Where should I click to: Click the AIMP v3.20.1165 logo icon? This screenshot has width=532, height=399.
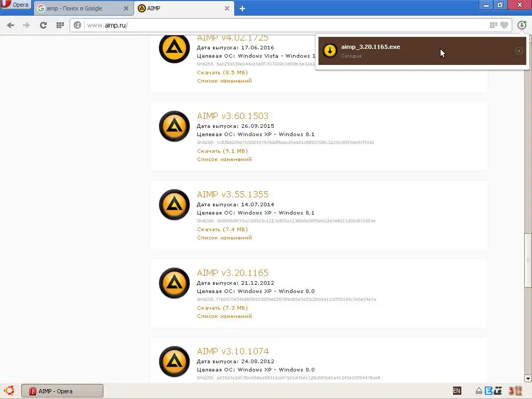[x=175, y=283]
